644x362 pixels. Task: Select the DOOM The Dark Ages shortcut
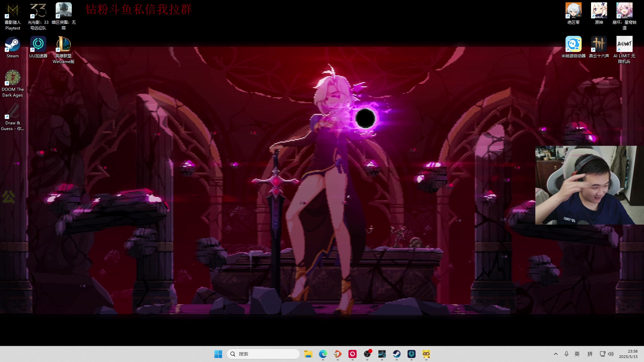pos(13,84)
